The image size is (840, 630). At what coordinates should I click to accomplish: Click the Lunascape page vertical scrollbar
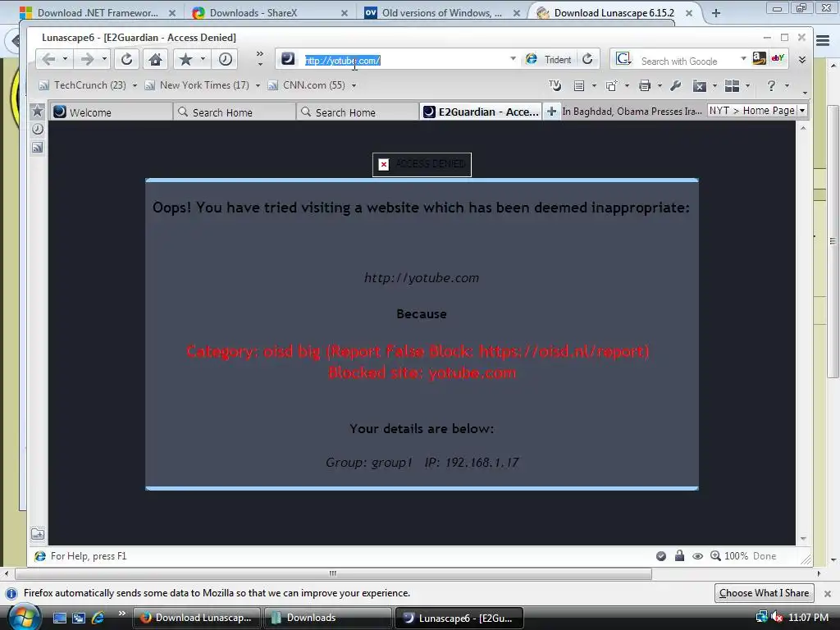click(x=803, y=333)
